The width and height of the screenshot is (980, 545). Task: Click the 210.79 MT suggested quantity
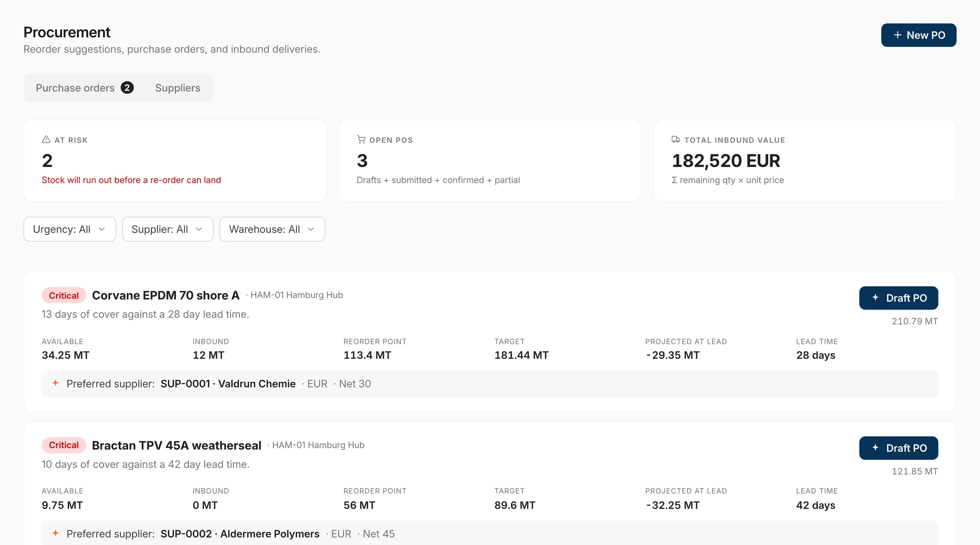coord(914,321)
